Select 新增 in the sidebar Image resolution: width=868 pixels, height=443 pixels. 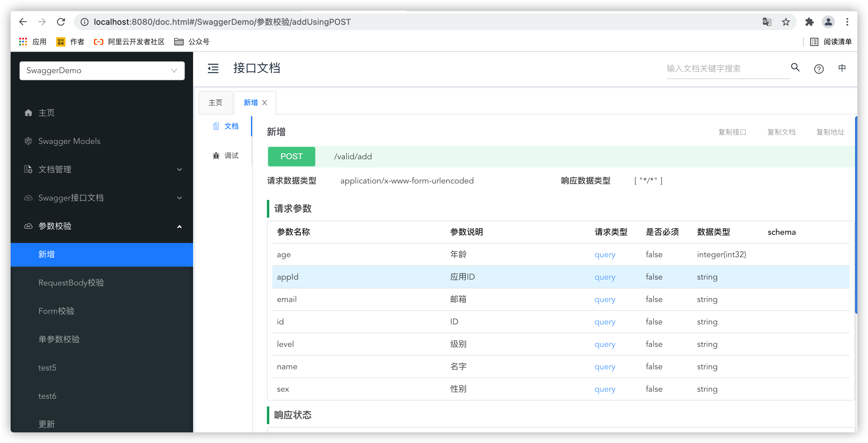click(x=102, y=255)
